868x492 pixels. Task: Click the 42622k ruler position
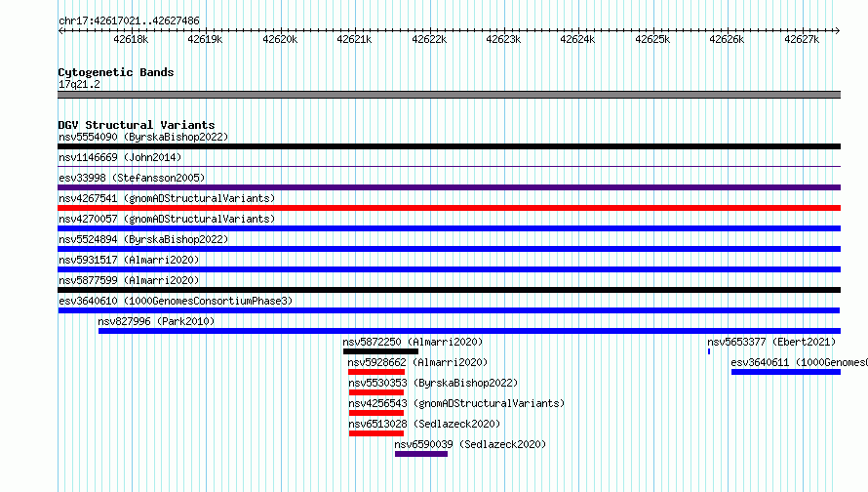[429, 39]
